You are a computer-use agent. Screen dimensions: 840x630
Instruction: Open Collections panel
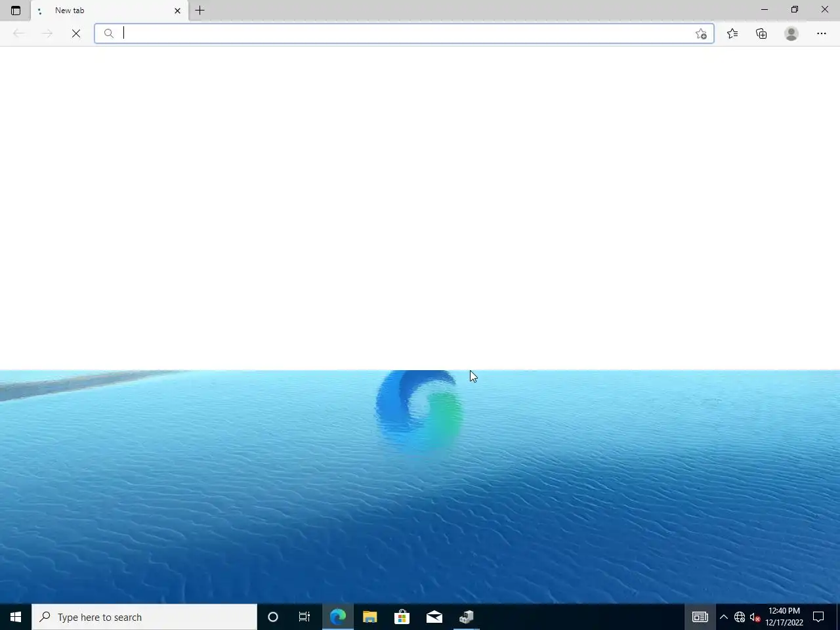pyautogui.click(x=761, y=33)
